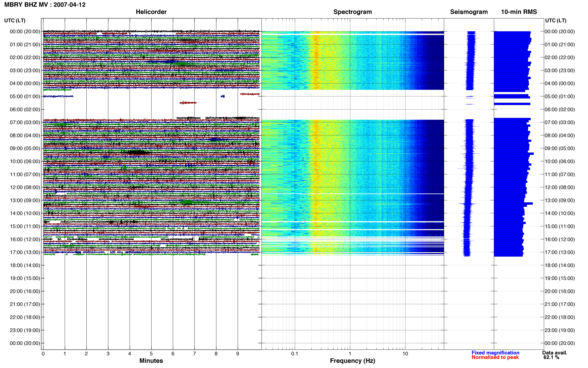Click left time label '20:00 (16:00)'
The height and width of the screenshot is (368, 588).
pos(25,291)
